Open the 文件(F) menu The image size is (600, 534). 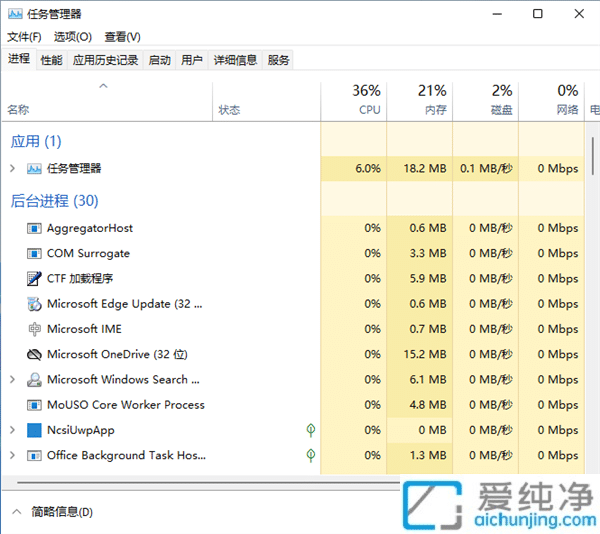(x=24, y=37)
